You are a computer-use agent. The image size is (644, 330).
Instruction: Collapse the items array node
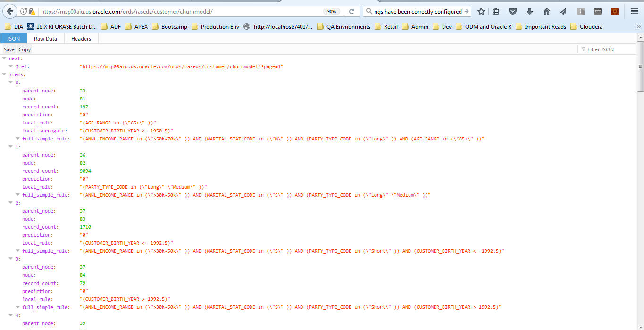coord(4,74)
